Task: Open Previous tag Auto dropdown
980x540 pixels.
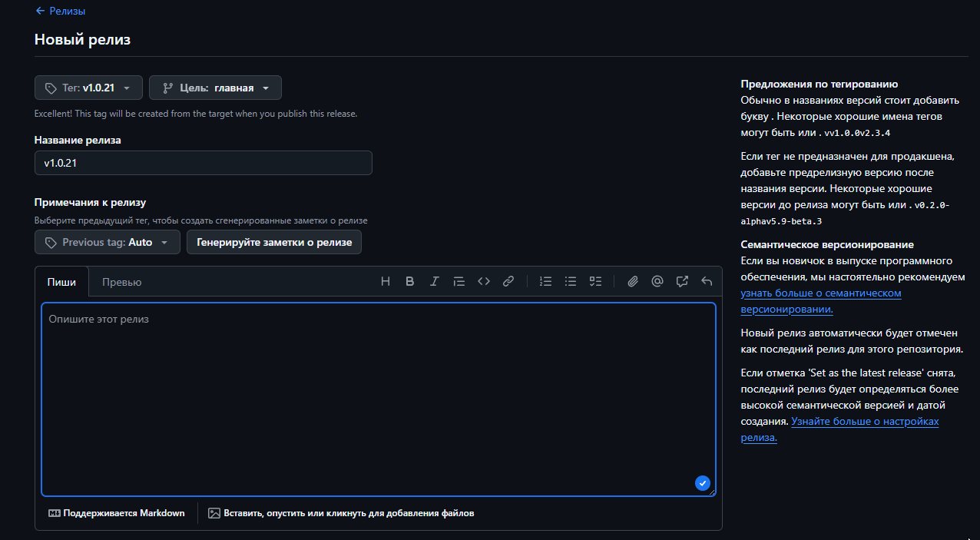Action: coord(107,242)
